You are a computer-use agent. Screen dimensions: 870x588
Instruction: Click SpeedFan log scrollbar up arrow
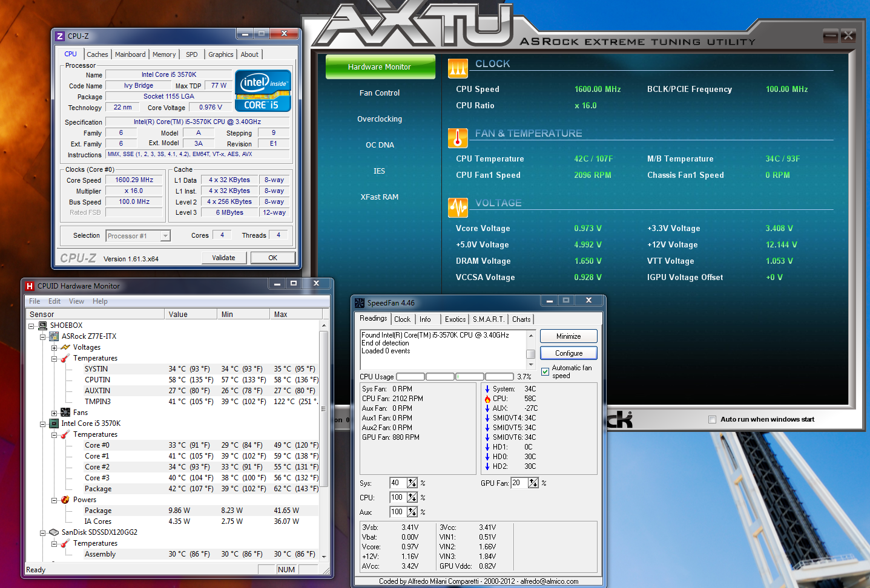531,335
